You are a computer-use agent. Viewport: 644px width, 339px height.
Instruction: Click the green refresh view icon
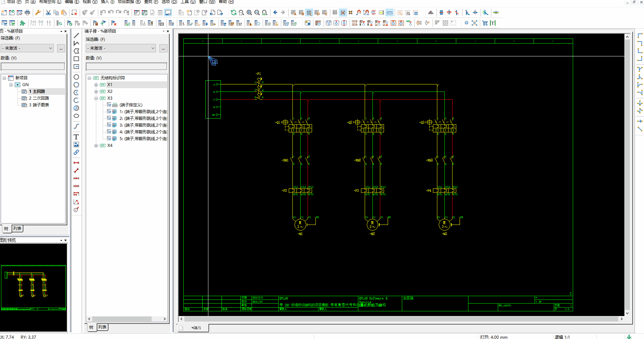[x=233, y=12]
